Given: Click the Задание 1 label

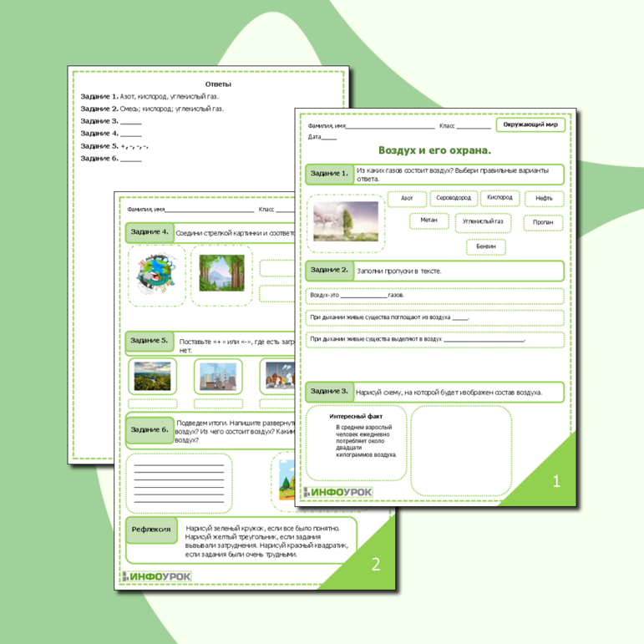Looking at the screenshot, I should (x=329, y=174).
